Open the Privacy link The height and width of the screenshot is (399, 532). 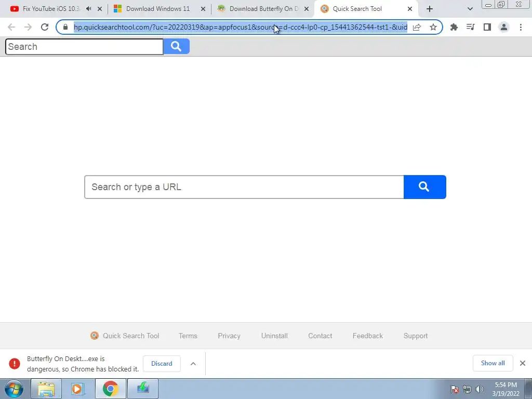pyautogui.click(x=229, y=336)
